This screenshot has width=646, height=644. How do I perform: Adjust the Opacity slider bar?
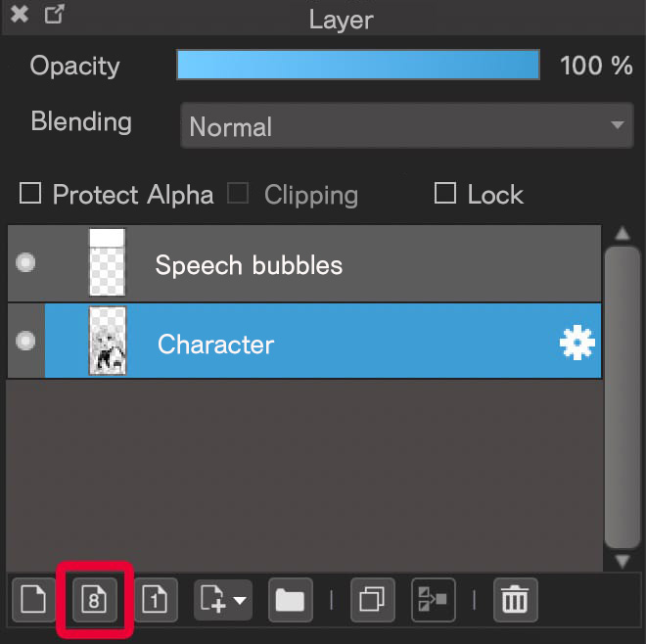point(358,65)
